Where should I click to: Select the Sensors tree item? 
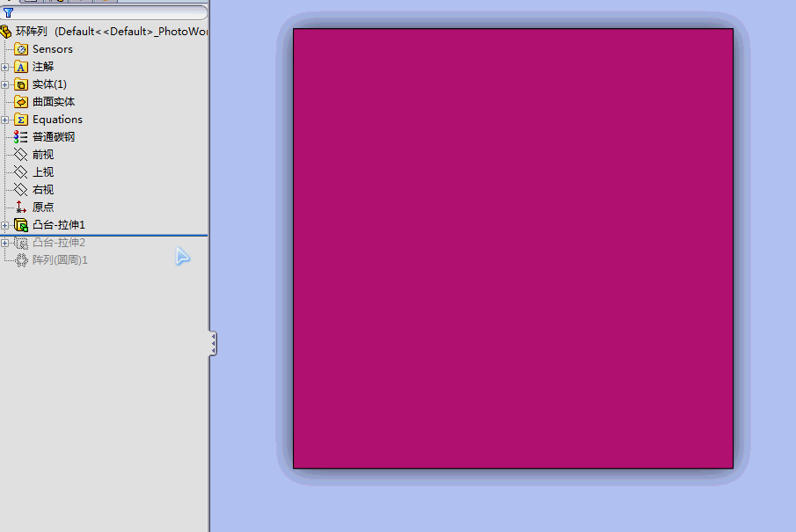(52, 49)
